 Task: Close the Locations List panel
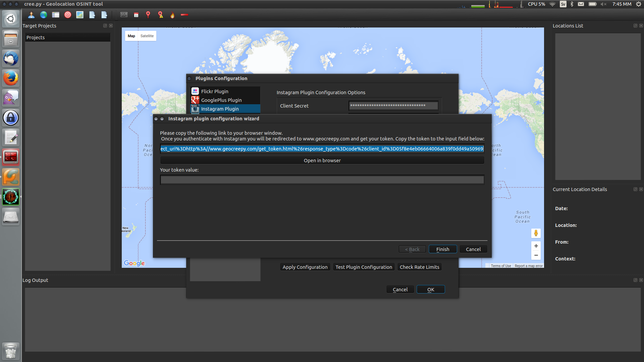[x=641, y=25]
